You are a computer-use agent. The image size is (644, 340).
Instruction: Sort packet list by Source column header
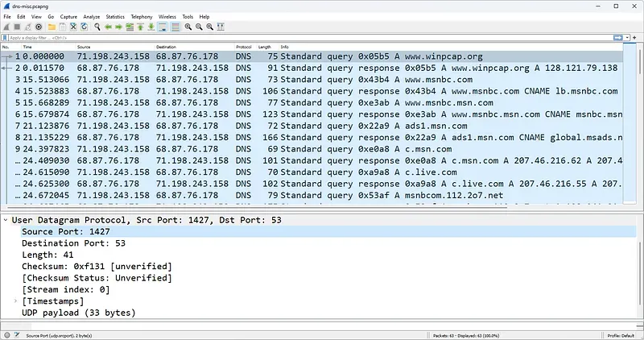pos(115,47)
